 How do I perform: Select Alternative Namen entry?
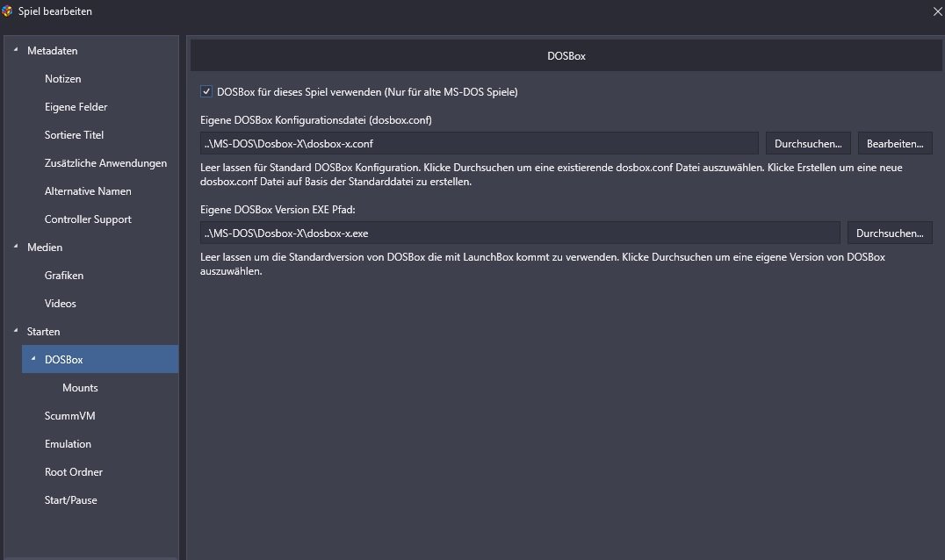[x=88, y=191]
